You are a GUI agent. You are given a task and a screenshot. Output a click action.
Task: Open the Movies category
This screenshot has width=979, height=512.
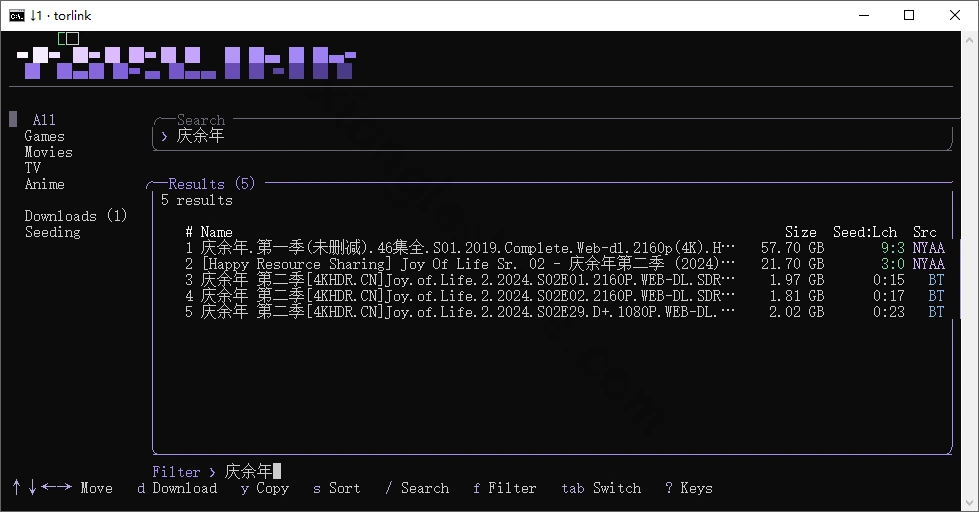(x=48, y=152)
